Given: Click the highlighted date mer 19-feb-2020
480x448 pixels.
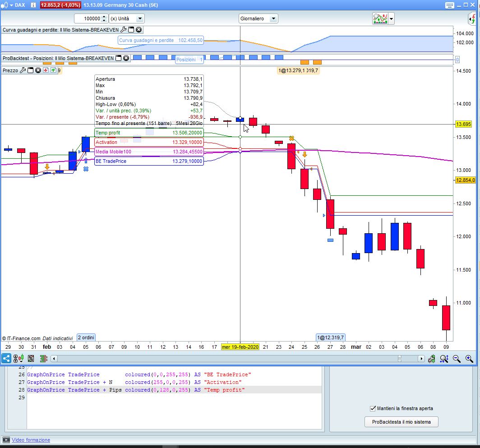Looking at the screenshot, I should tap(240, 347).
